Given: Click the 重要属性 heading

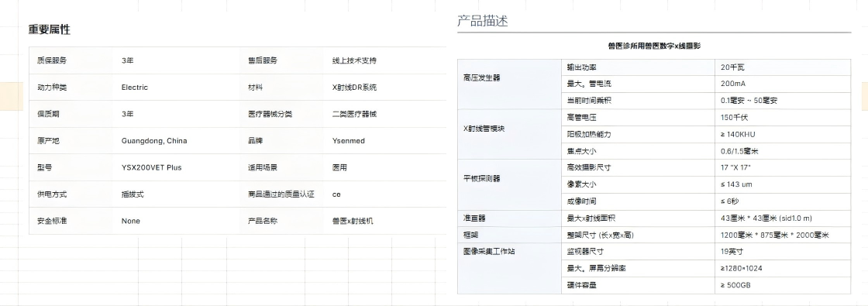Looking at the screenshot, I should [x=50, y=30].
